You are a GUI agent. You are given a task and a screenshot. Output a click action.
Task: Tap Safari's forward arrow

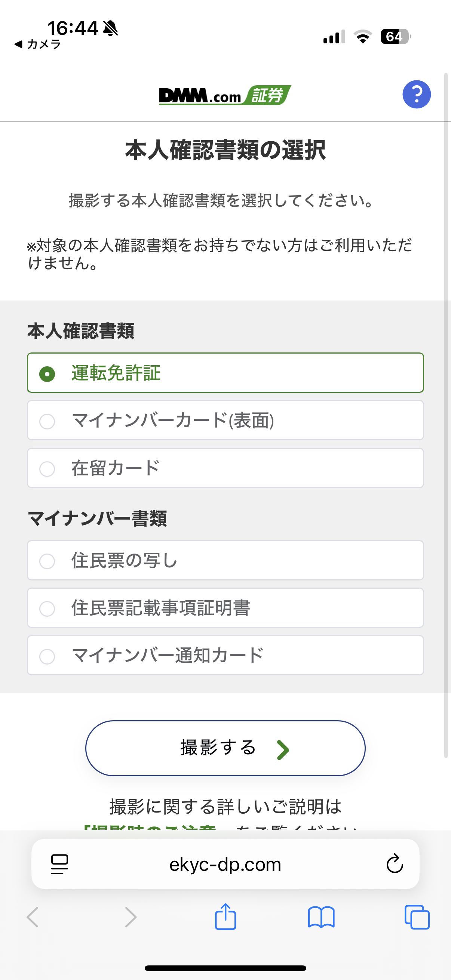[x=131, y=917]
